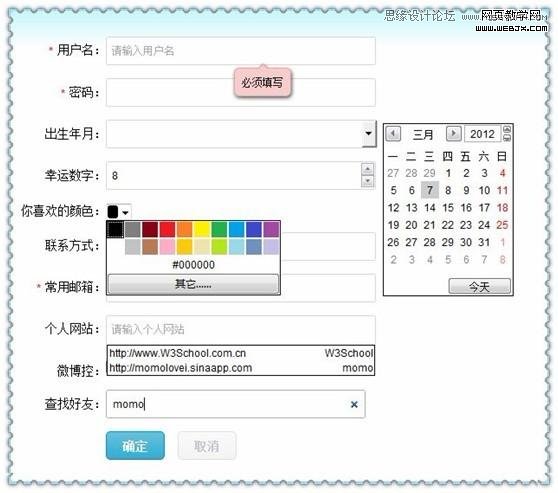Screen dimensions: 558x493
Task: Pick the brown color swatch
Action: 150,247
